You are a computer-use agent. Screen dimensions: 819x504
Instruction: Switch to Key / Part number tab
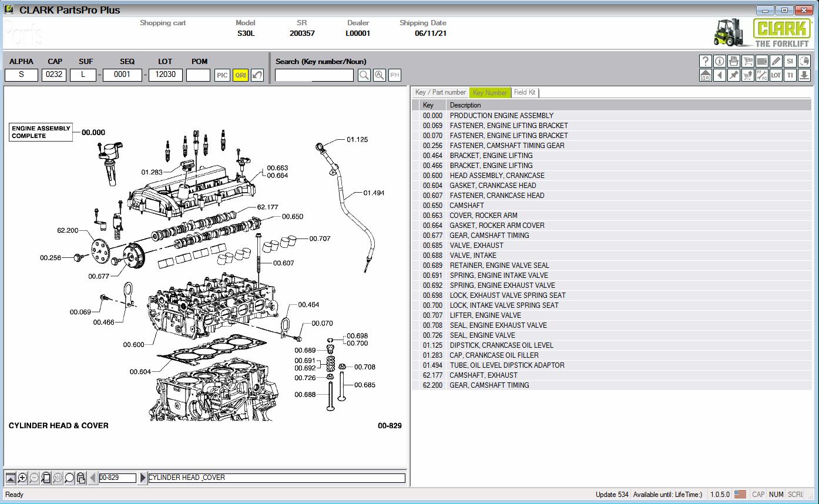pos(440,92)
